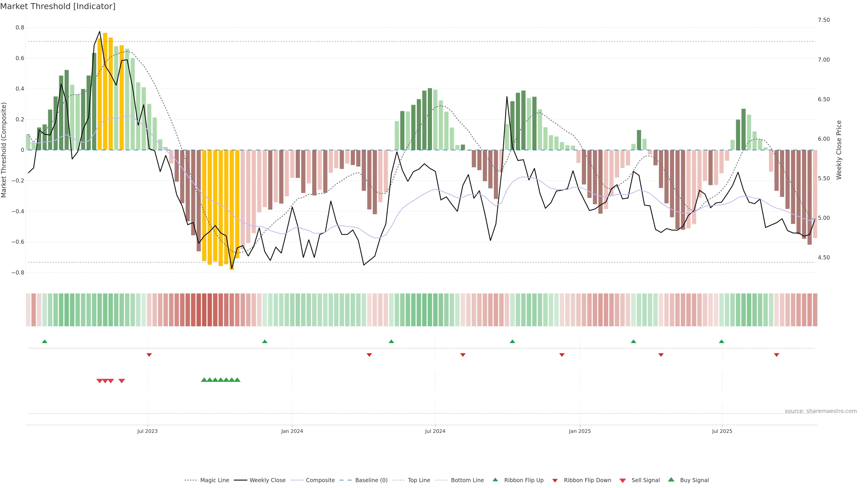868x488 pixels.
Task: Toggle Weekly Close legend entry
Action: 267,480
